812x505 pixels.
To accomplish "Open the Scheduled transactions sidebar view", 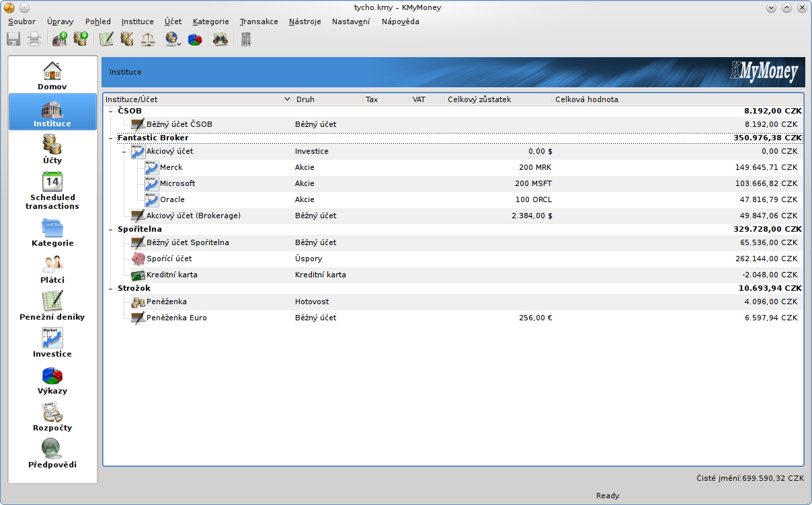I will (x=52, y=190).
